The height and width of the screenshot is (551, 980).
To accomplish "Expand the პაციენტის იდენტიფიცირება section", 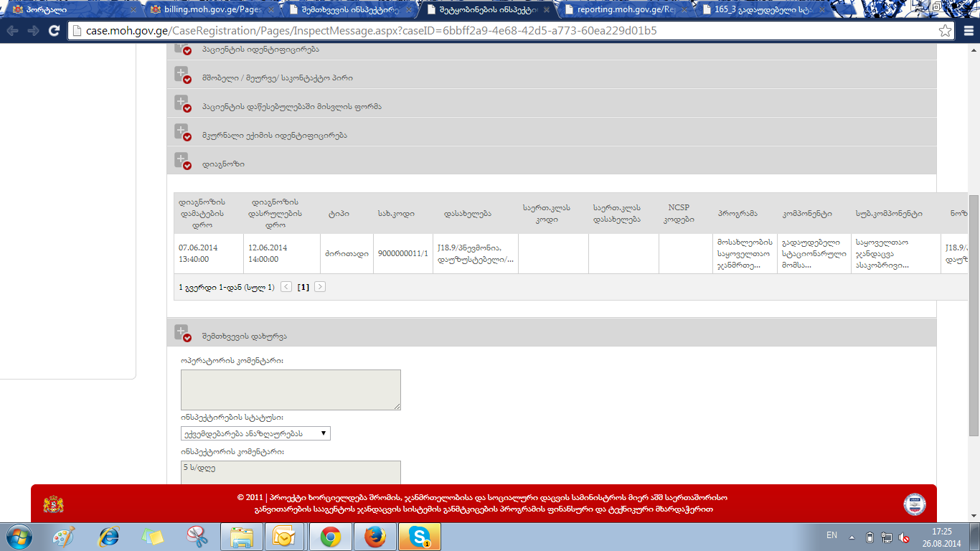I will (x=182, y=49).
